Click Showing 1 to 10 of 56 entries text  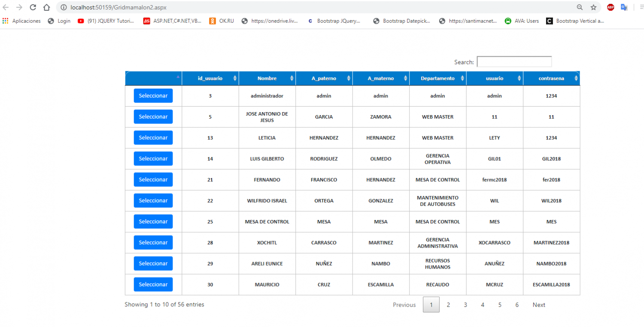(164, 305)
